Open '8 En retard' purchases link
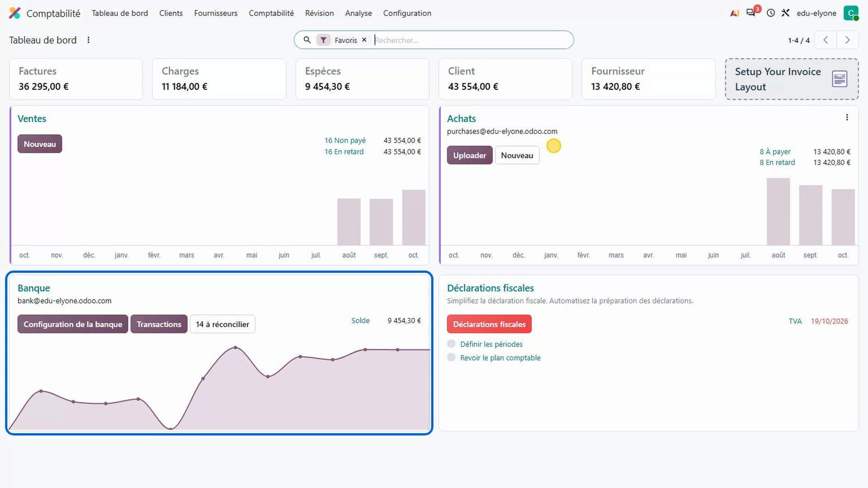The image size is (868, 488). [777, 163]
